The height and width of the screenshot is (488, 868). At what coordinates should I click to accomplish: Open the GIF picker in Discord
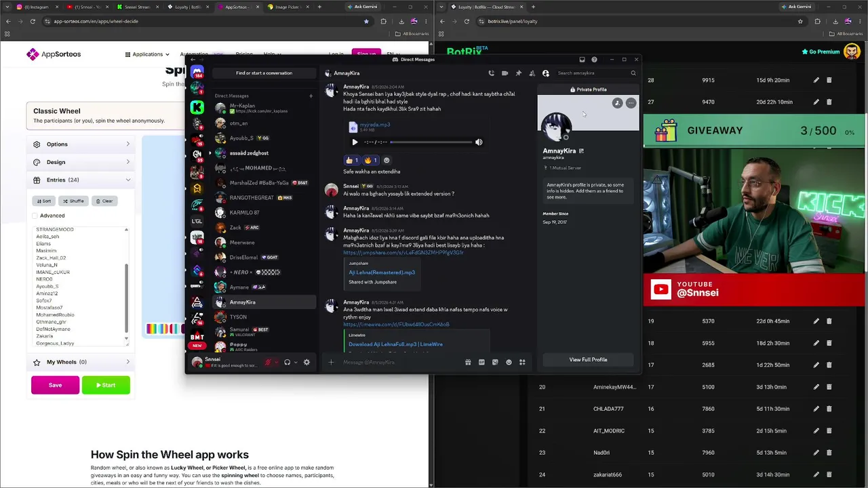point(481,363)
